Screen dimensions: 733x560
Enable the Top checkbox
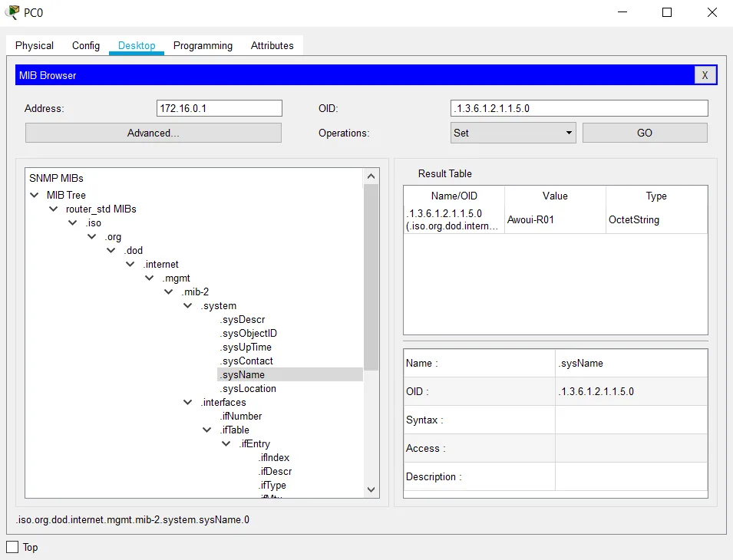pyautogui.click(x=12, y=548)
